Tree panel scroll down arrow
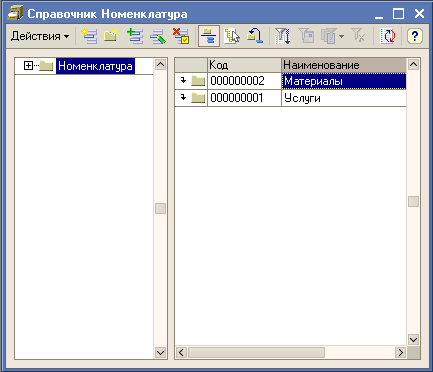 click(160, 352)
